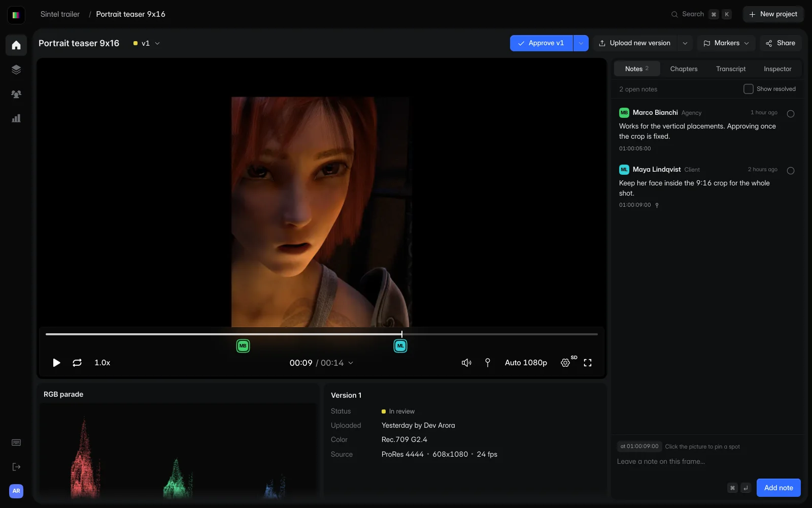This screenshot has width=812, height=508.
Task: Change the 1.0x playback speed
Action: click(x=103, y=363)
